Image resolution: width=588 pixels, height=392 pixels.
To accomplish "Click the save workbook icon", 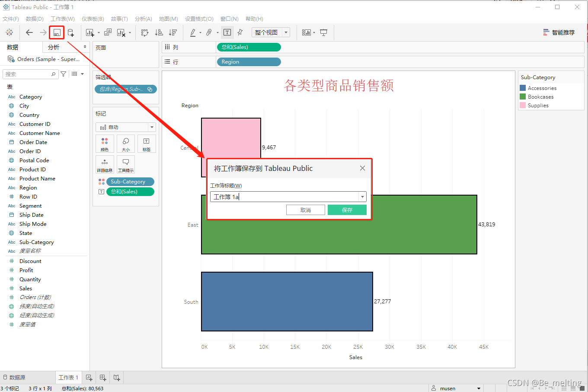I will (57, 32).
